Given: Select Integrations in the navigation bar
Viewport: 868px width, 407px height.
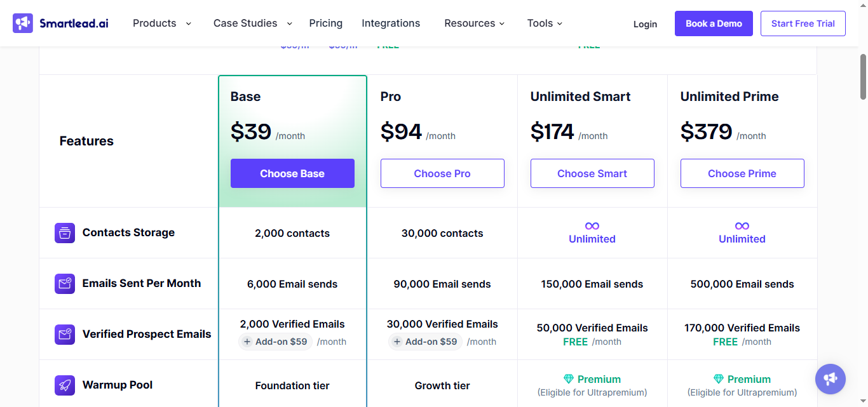Looking at the screenshot, I should 391,23.
